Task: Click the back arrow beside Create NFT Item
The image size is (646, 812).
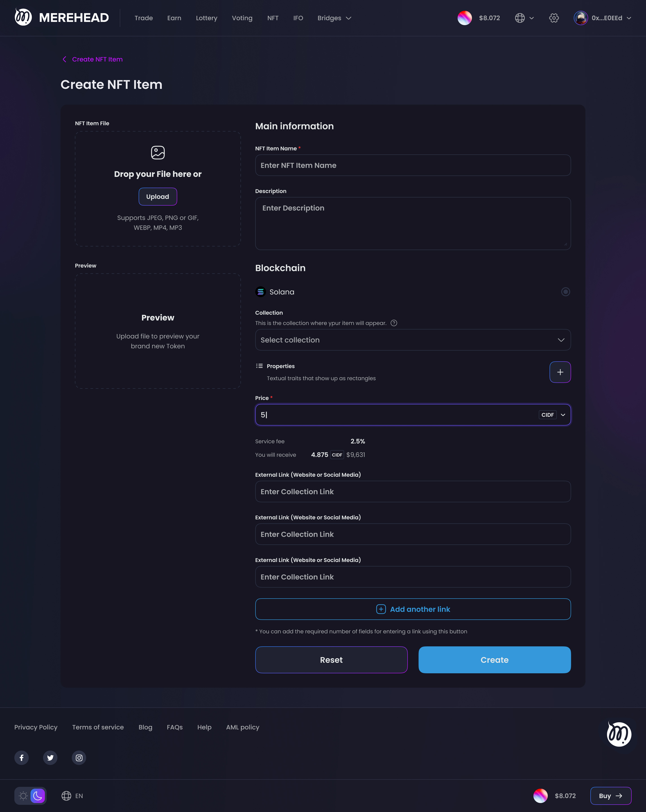Action: 64,59
